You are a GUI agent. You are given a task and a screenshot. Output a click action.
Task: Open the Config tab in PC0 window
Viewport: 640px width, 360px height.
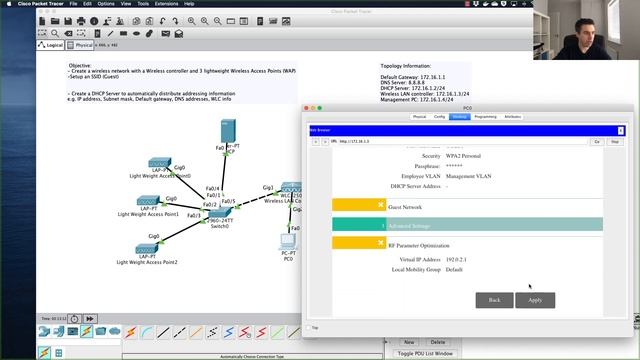(x=439, y=117)
